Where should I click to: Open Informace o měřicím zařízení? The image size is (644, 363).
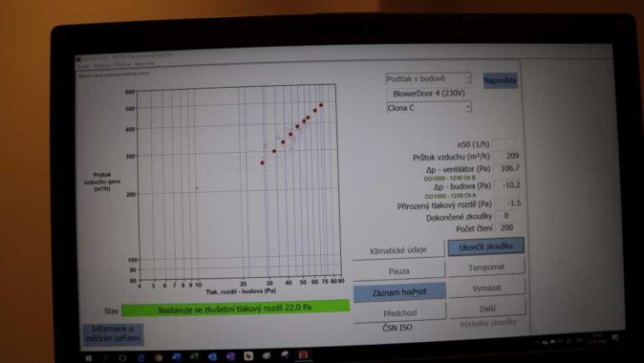(113, 333)
